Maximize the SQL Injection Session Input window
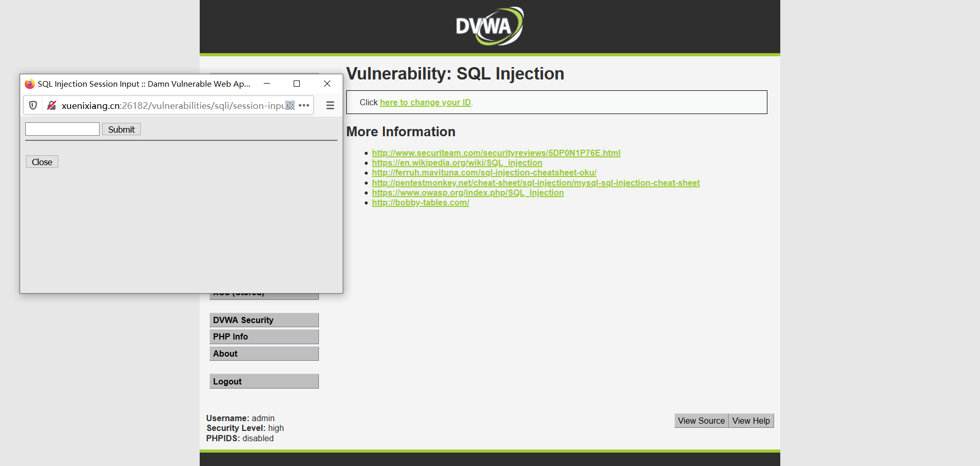 (x=297, y=84)
